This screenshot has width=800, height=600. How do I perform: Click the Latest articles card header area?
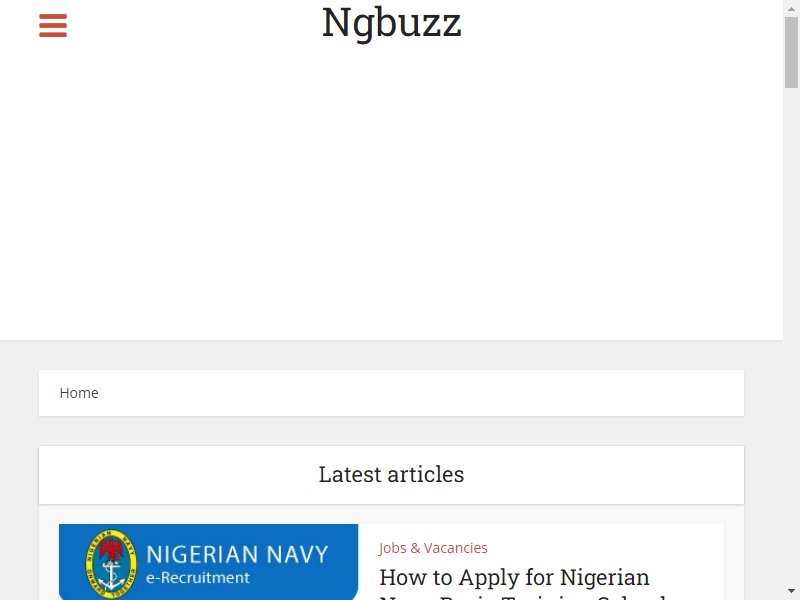pos(391,475)
